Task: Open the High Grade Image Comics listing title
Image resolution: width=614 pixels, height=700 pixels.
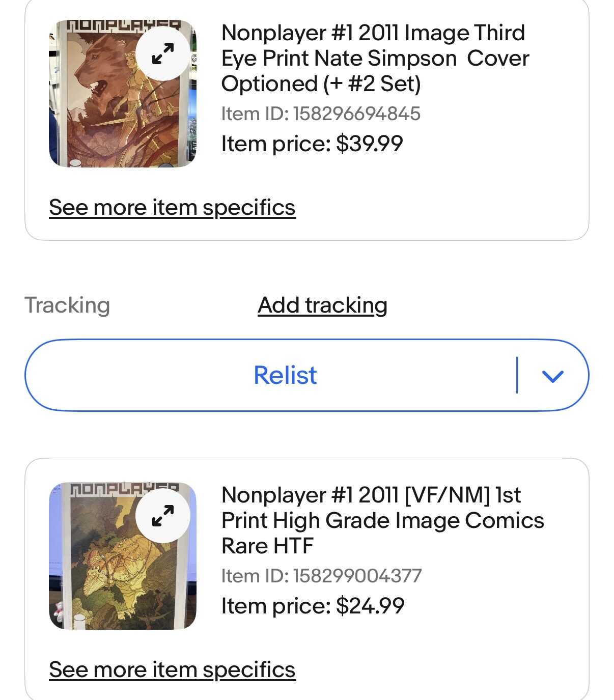Action: pos(382,520)
